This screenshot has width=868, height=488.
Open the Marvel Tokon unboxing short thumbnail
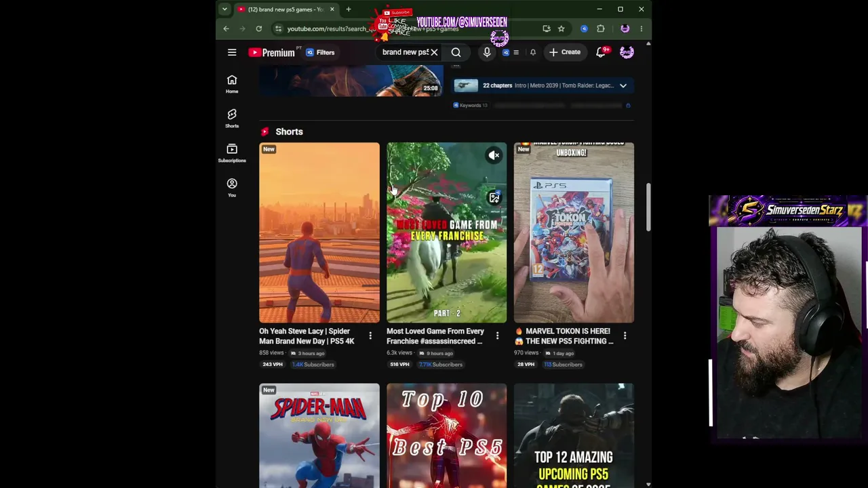point(574,232)
